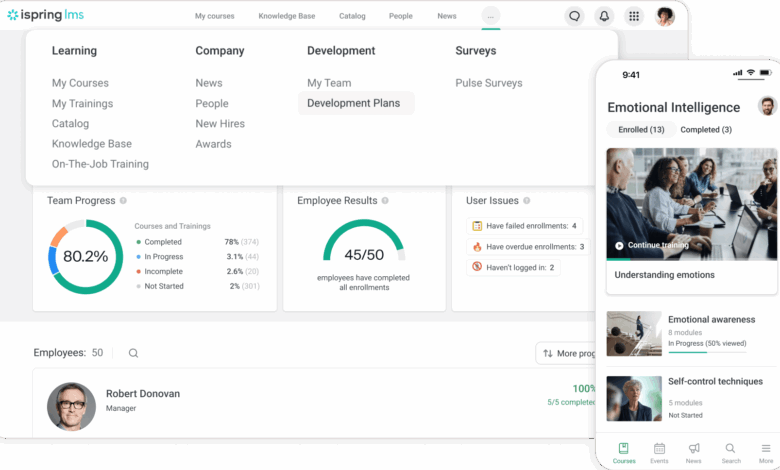Select Catalog under Learning
780x470 pixels.
(70, 123)
